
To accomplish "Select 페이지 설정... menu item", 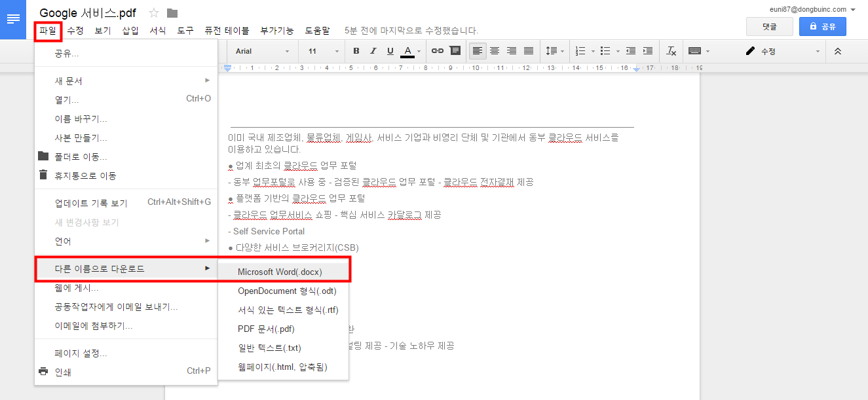I will point(126,354).
